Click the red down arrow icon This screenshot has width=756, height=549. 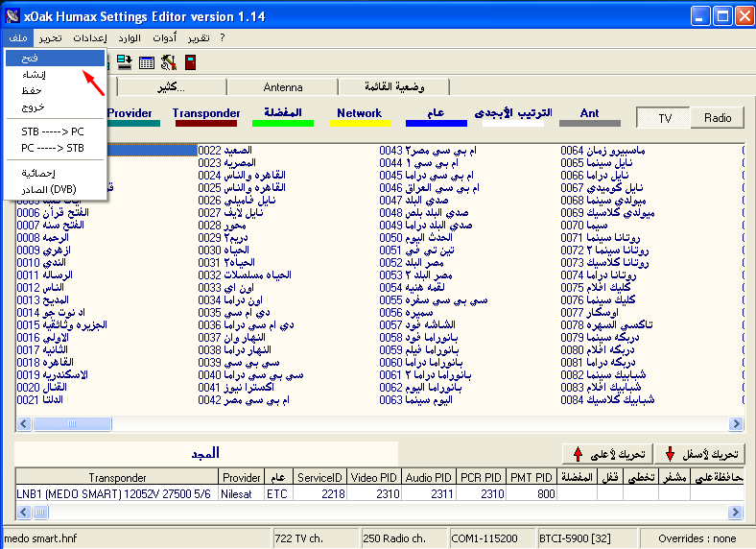tap(670, 454)
